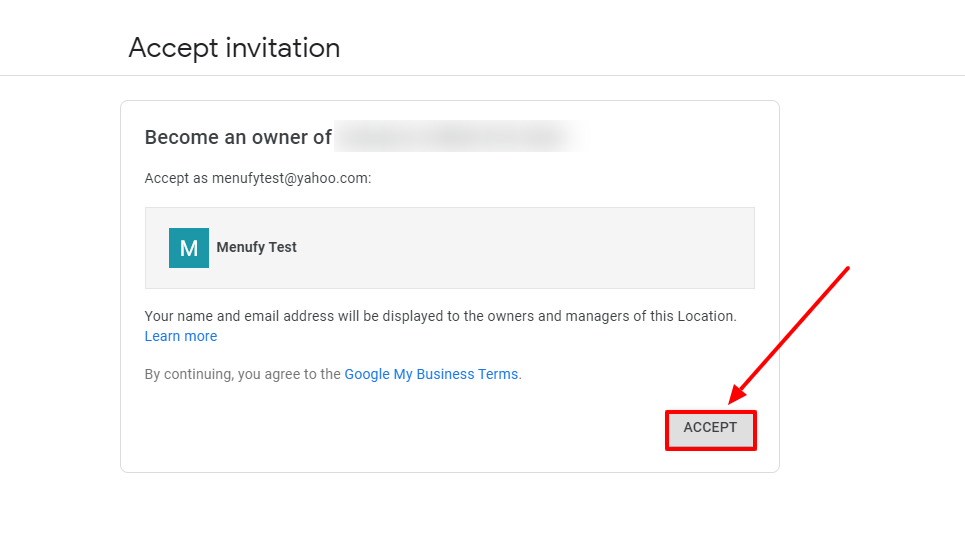Viewport: 965px width, 539px height.
Task: Click the word invitation in the page title
Action: 283,48
